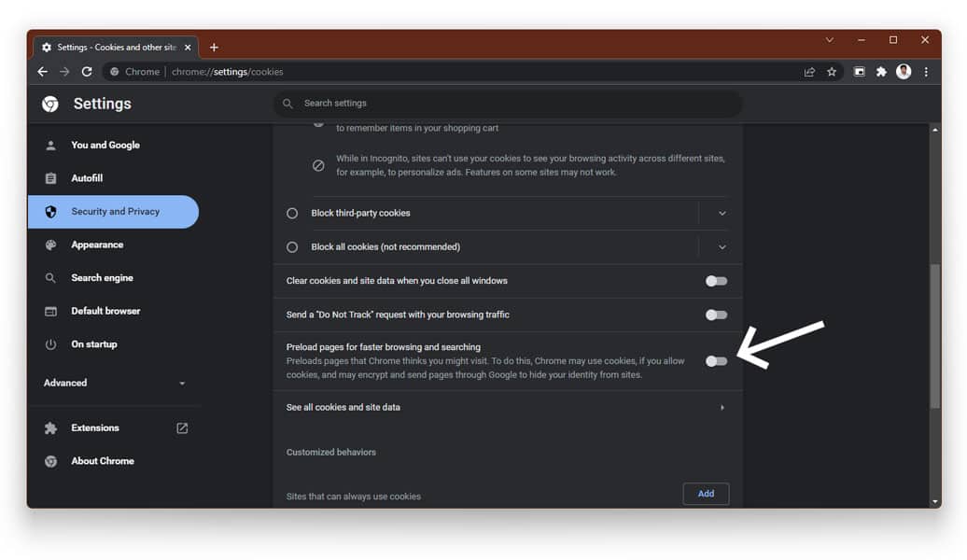Screen dimensions: 967x560
Task: Expand the Advanced section arrow
Action: pos(182,383)
